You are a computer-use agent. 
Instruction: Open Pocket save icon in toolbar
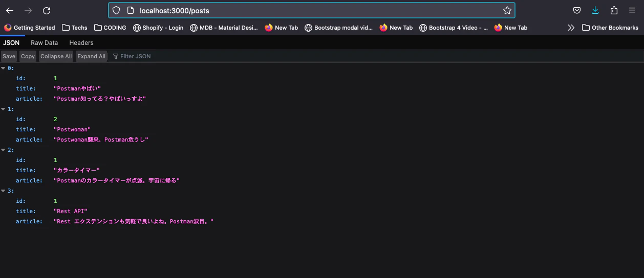577,10
